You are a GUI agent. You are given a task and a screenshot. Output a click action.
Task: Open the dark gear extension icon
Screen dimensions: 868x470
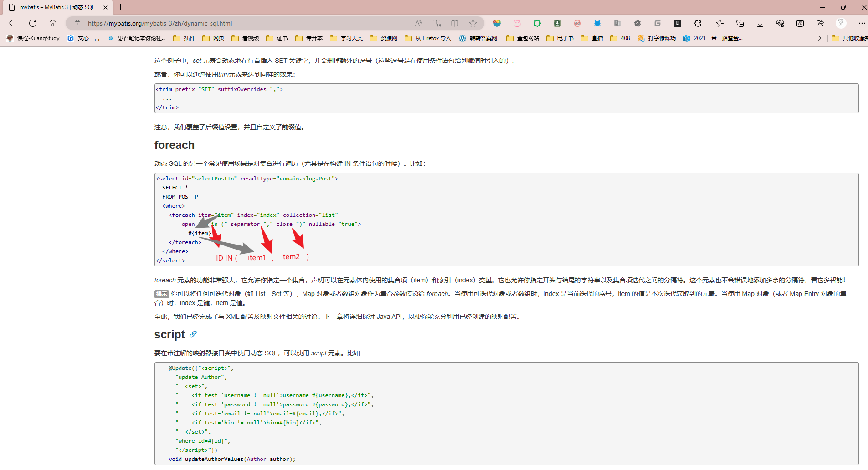pos(637,23)
